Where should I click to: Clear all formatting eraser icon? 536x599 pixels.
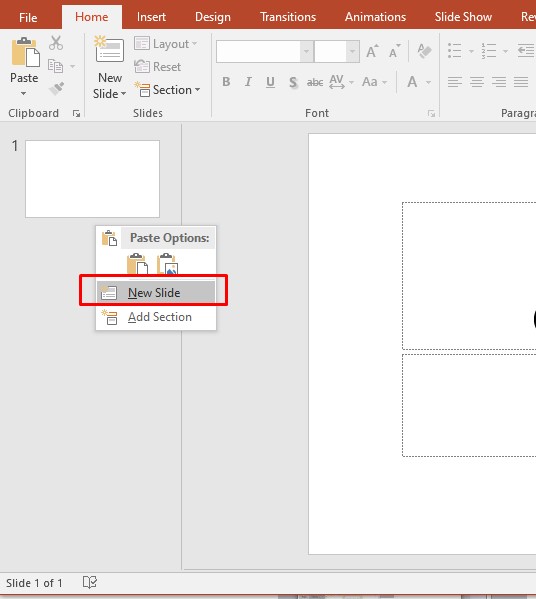pyautogui.click(x=424, y=51)
